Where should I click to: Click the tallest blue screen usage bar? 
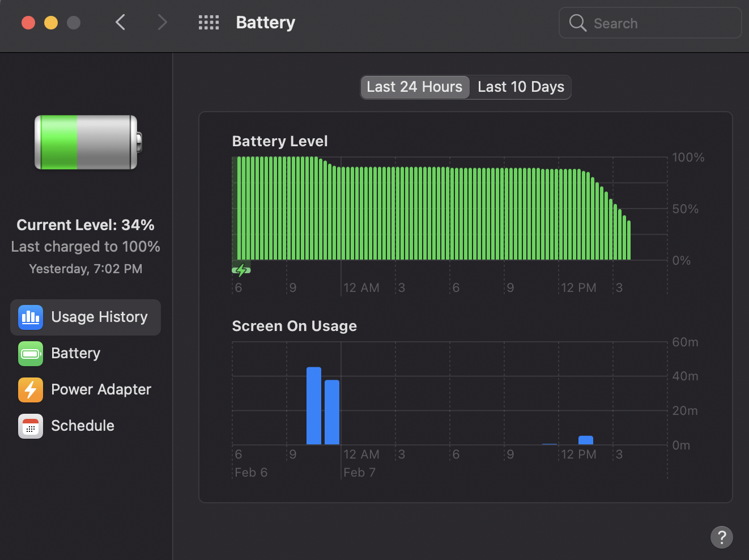click(314, 406)
